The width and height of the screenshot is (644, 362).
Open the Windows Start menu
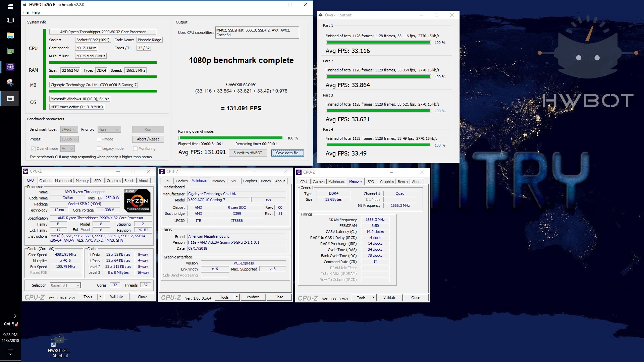pyautogui.click(x=10, y=7)
